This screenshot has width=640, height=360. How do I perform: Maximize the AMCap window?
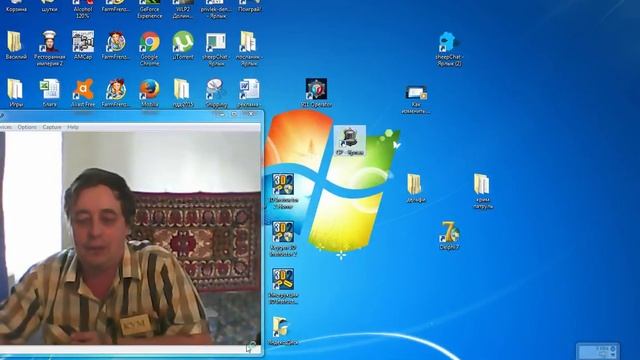234,115
